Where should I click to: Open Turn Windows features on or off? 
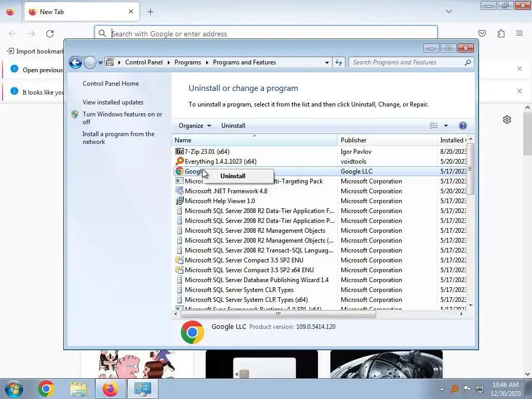coord(123,118)
